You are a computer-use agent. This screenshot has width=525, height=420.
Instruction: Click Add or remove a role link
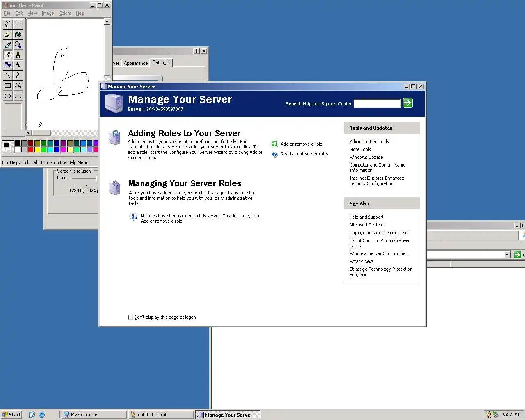tap(301, 144)
